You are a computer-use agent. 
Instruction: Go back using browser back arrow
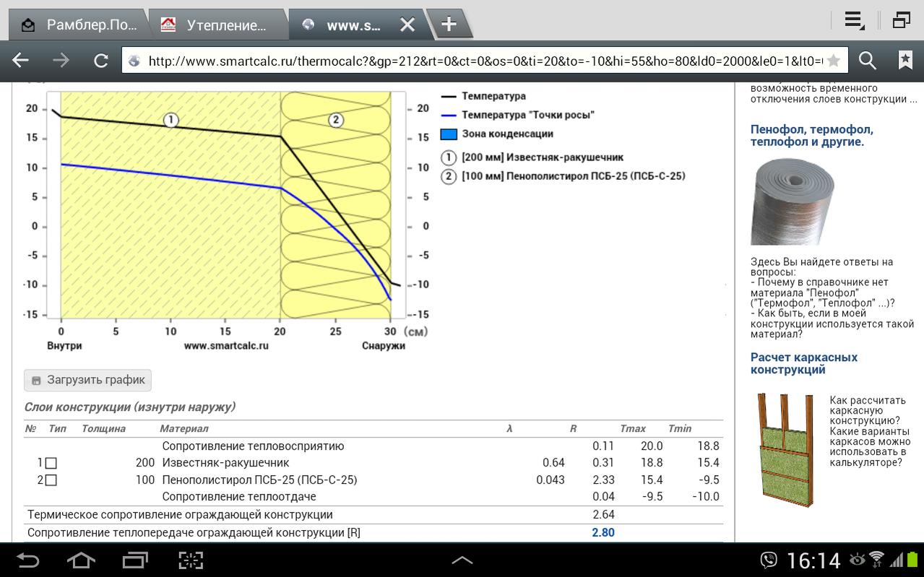point(20,61)
